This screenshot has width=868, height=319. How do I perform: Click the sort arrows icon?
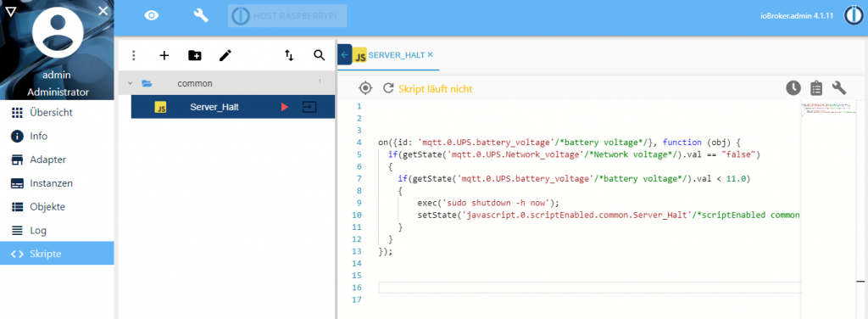tap(289, 55)
